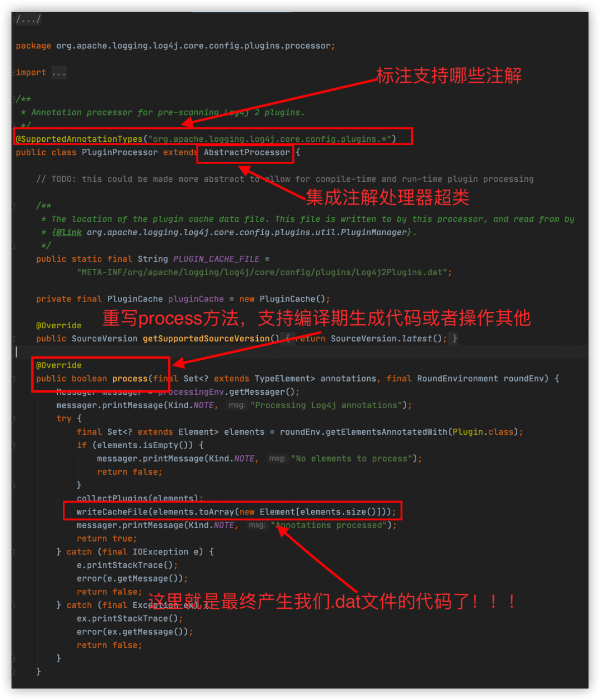
Task: Unfold the getSupportedSourceVersion method body braces
Action: (x=288, y=339)
